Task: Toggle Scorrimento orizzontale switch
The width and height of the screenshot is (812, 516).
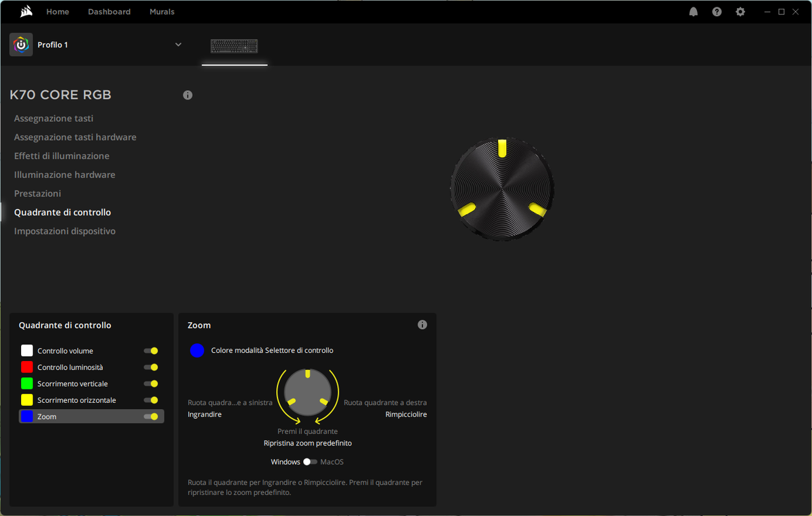Action: click(x=151, y=400)
